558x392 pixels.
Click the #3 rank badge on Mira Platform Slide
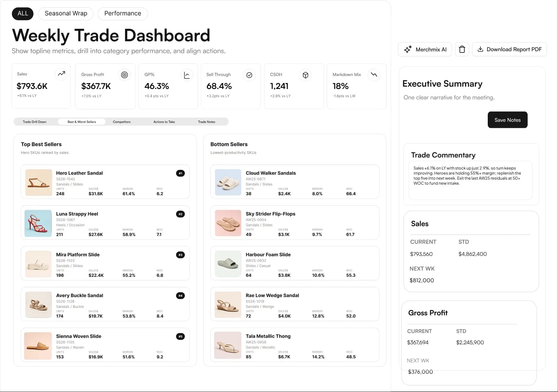180,255
